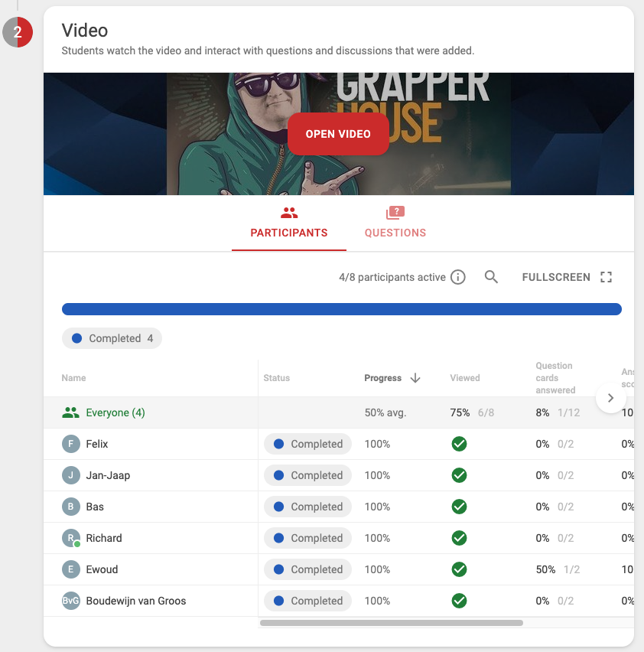Open participant Richard
644x652 pixels.
tap(104, 538)
